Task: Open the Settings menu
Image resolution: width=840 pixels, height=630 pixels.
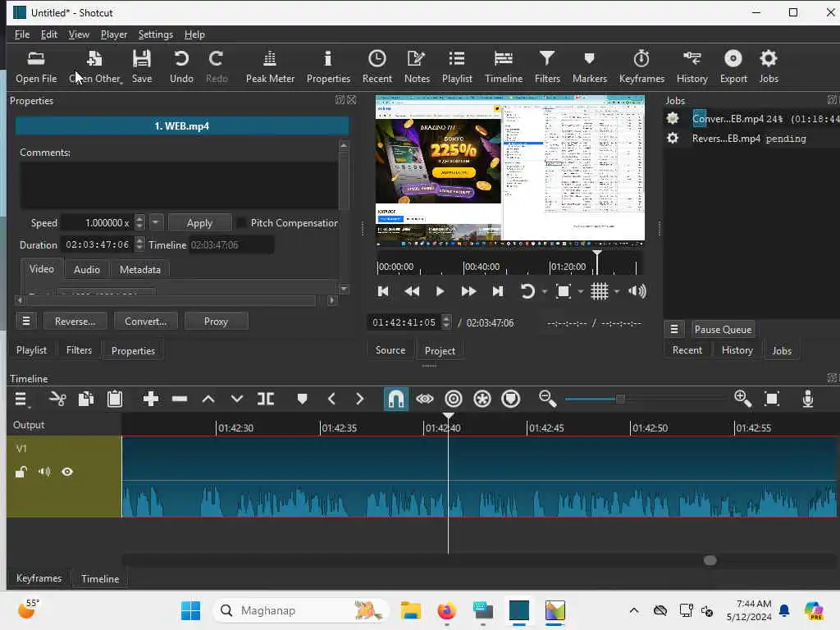Action: pyautogui.click(x=155, y=34)
